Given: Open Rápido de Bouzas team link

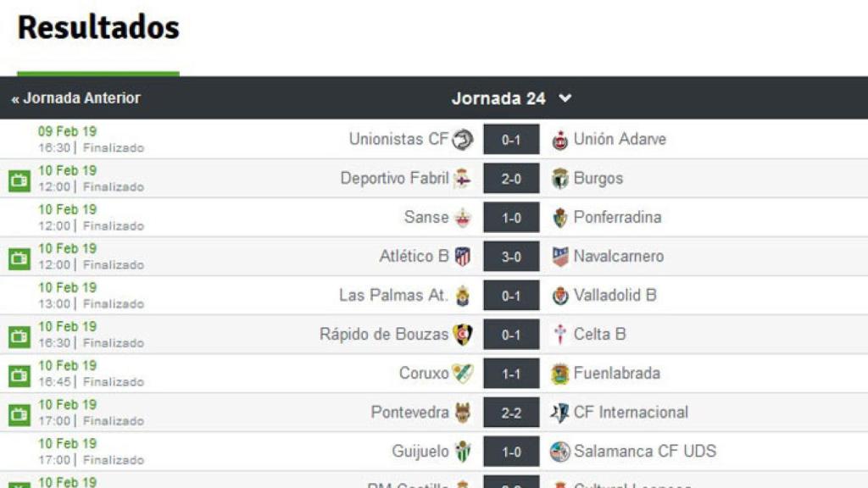Looking at the screenshot, I should click(383, 334).
